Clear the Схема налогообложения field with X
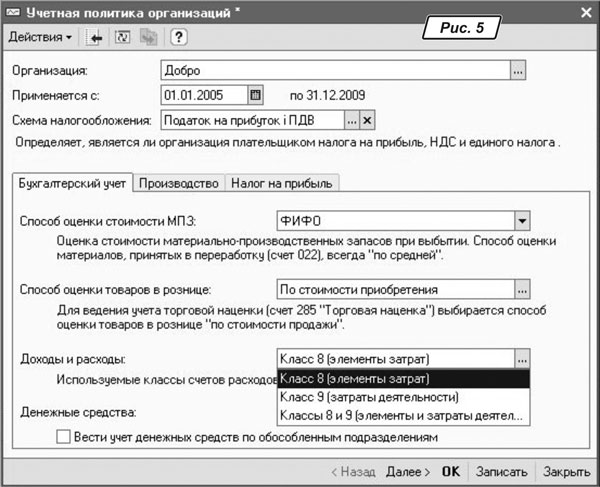Image resolution: width=600 pixels, height=487 pixels. (x=367, y=121)
